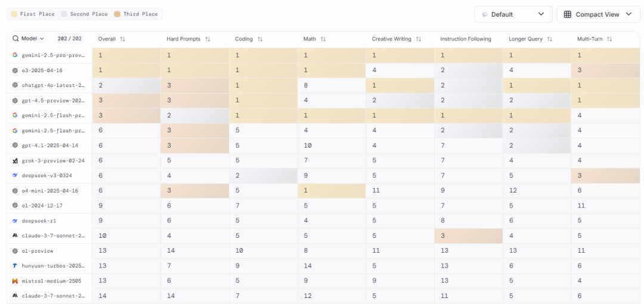Viewport: 644px width, 304px height.
Task: Click the First Place color swatch in legend
Action: [14, 14]
